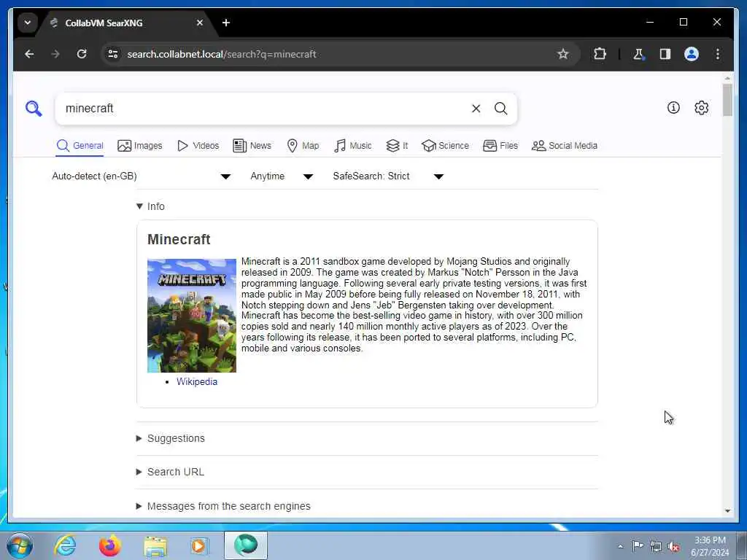
Task: Open the About info icon
Action: pyautogui.click(x=673, y=108)
